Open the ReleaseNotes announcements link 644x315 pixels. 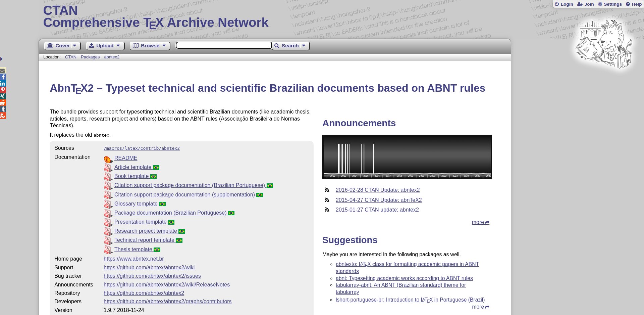tap(167, 285)
